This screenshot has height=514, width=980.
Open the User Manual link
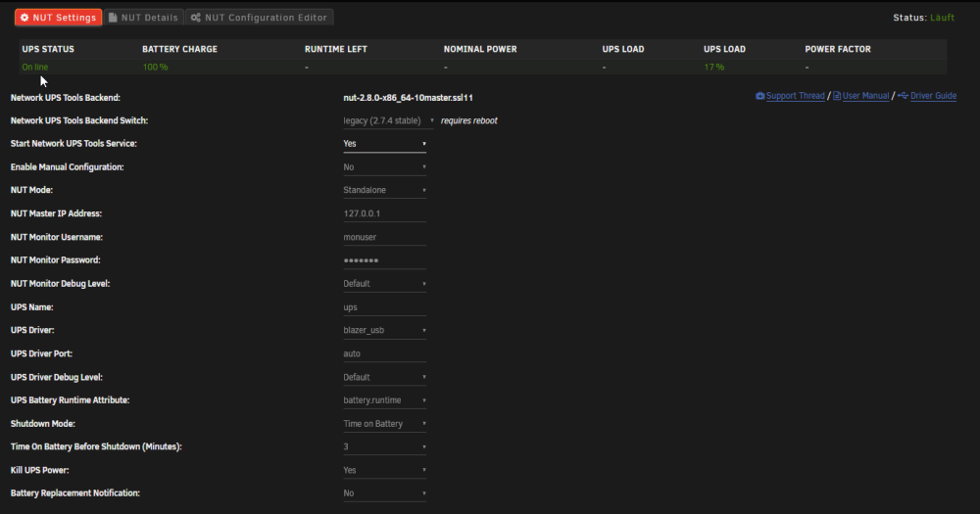click(x=865, y=96)
